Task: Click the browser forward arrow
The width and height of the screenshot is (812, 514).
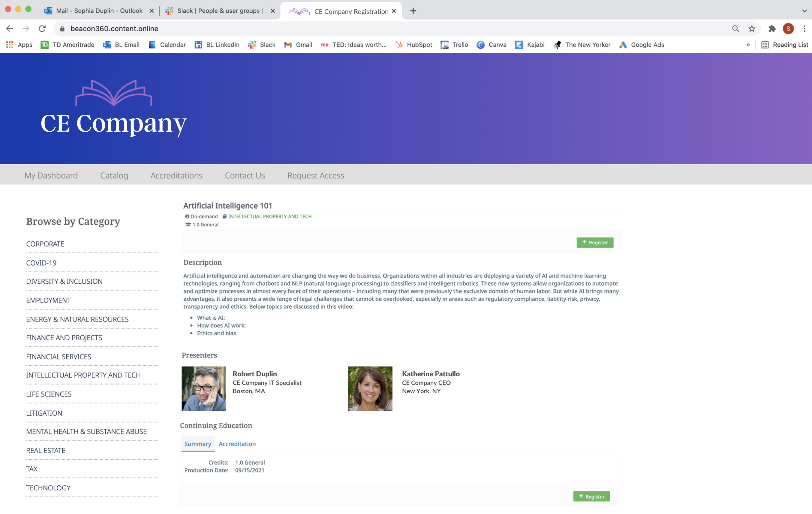Action: click(26, 29)
